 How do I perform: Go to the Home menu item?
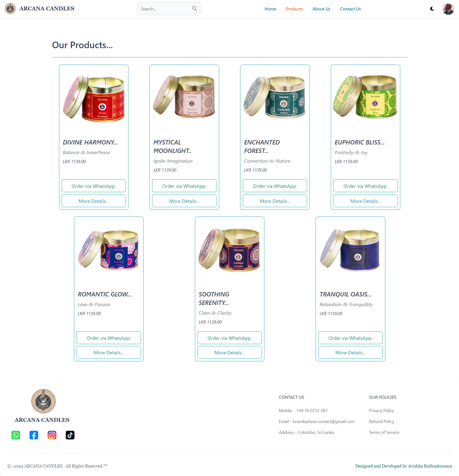point(270,9)
